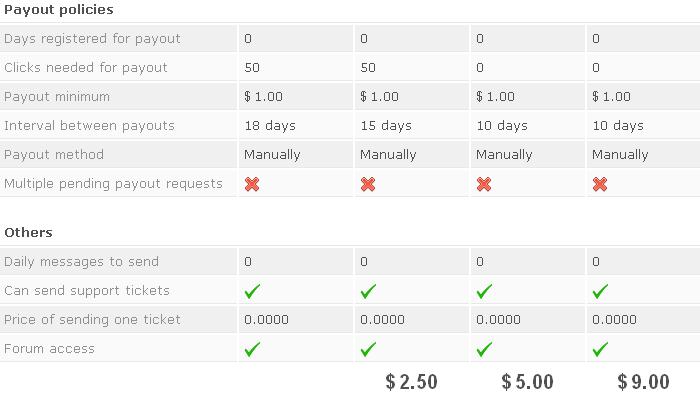Click the red X in the $5.00 plan column
The height and width of the screenshot is (395, 700).
coord(484,184)
